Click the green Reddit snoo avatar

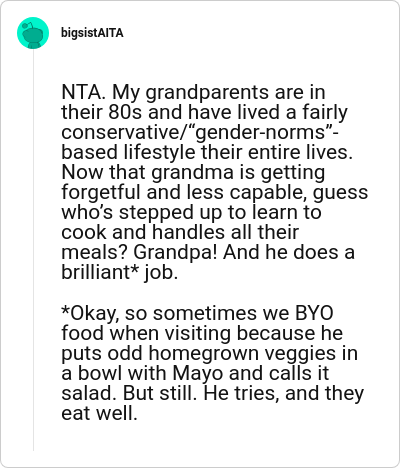(33, 33)
